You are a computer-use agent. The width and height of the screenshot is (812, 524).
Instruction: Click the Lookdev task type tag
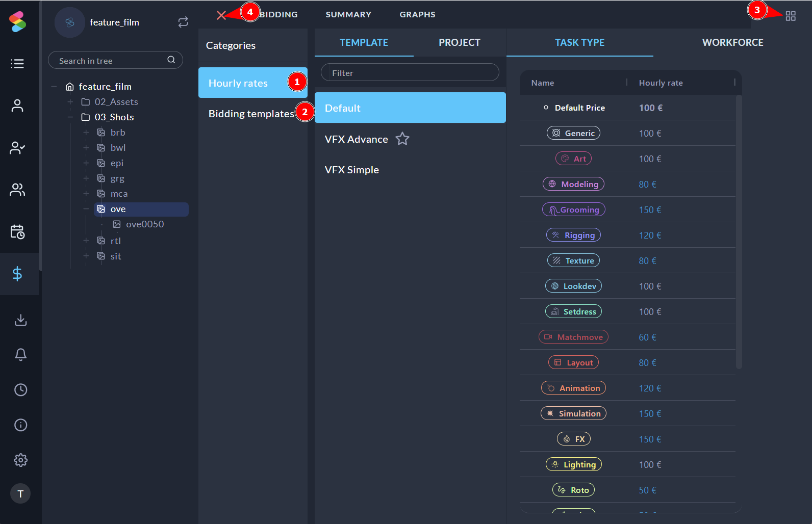pos(573,286)
